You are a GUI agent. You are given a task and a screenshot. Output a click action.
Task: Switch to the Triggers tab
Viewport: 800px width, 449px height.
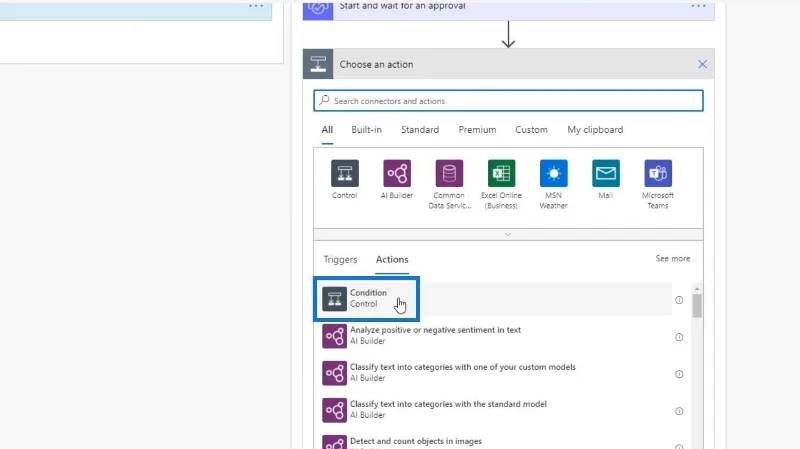[340, 259]
